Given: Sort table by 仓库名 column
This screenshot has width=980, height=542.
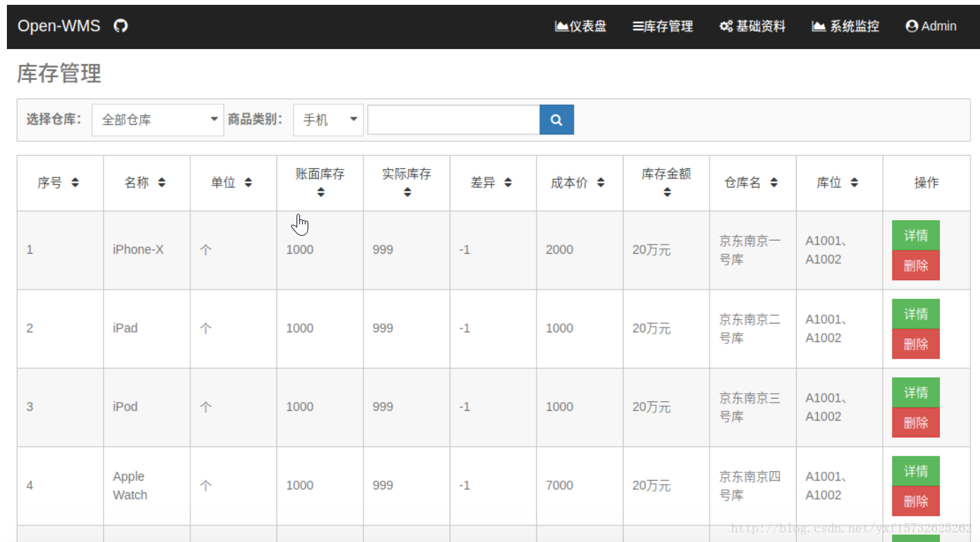Looking at the screenshot, I should [x=774, y=183].
